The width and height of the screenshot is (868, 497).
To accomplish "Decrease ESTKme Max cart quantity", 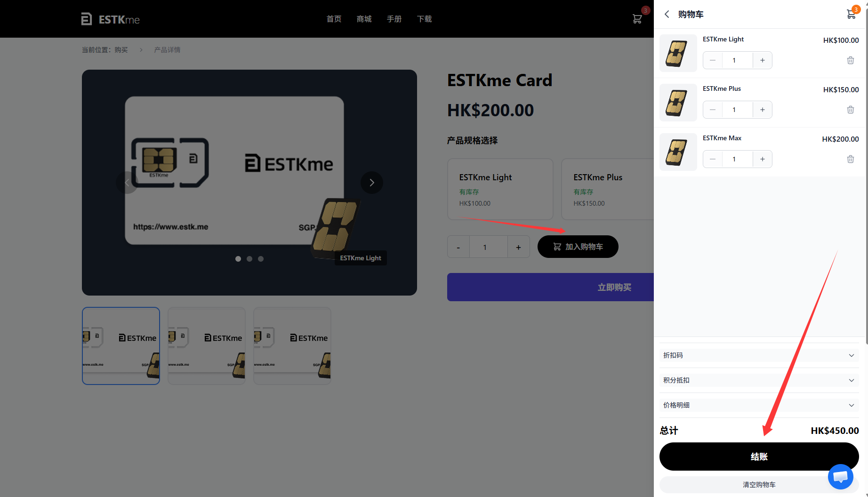I will (713, 159).
